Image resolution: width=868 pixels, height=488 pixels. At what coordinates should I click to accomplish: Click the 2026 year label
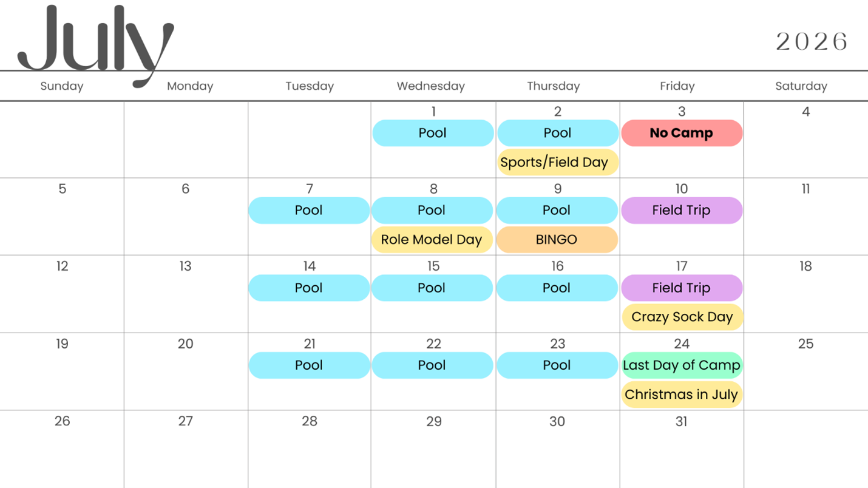[812, 41]
